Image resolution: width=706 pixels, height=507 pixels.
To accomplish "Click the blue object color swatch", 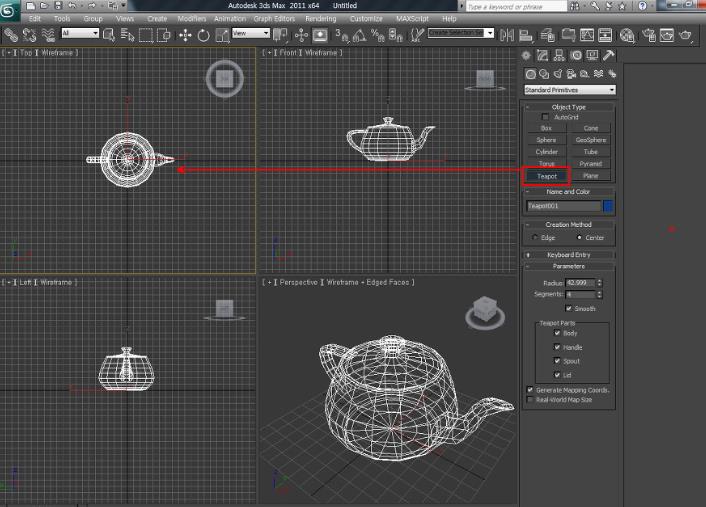I will point(608,206).
